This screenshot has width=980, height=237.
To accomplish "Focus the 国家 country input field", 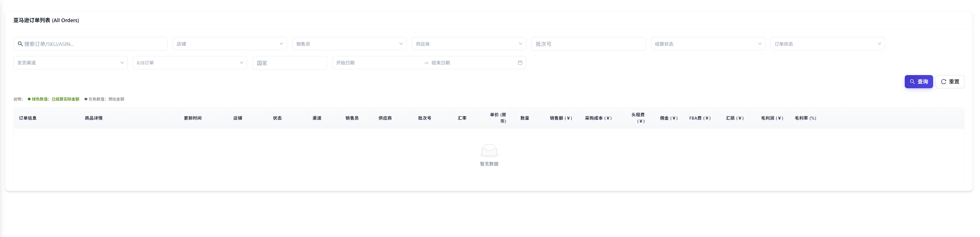I will click(x=289, y=63).
